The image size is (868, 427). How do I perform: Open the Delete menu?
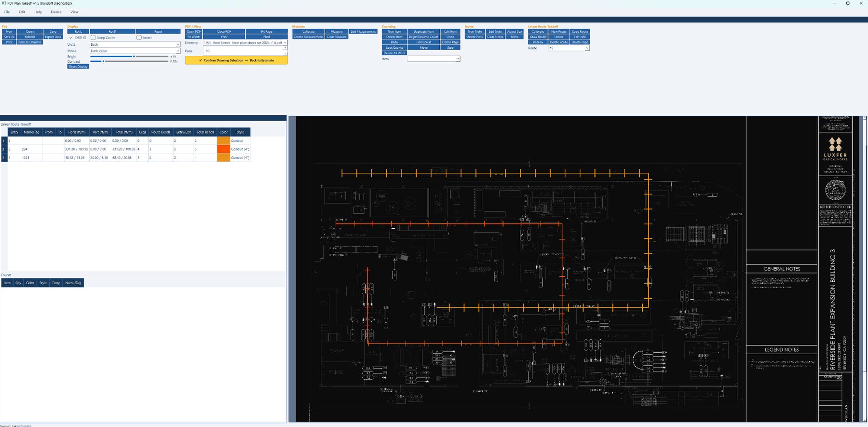pos(56,12)
